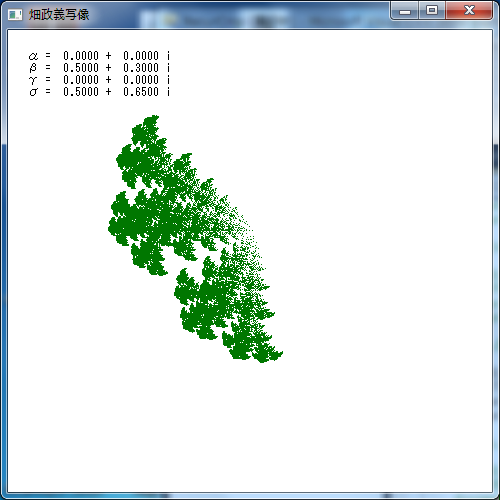Click beta real part 0.5000
The width and height of the screenshot is (500, 500).
click(x=81, y=68)
